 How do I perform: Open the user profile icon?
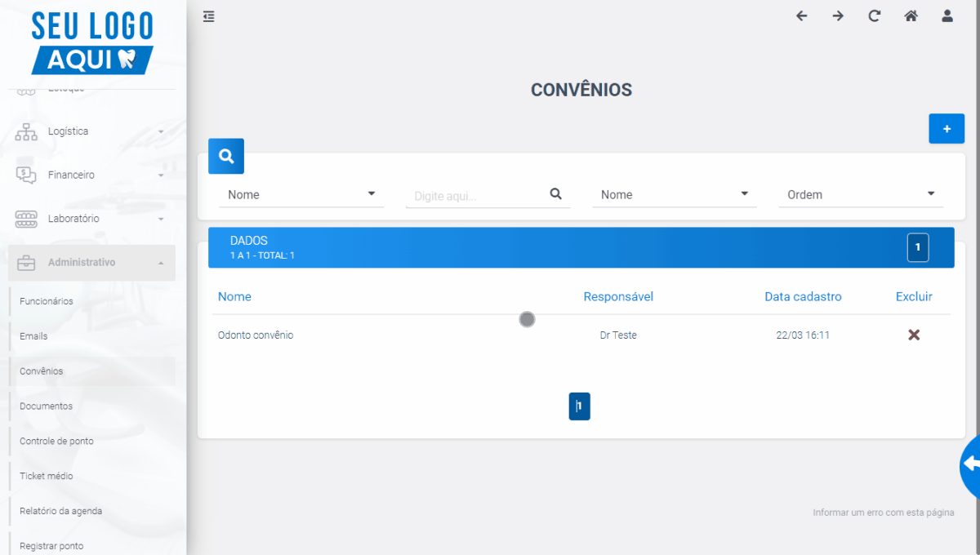(947, 16)
